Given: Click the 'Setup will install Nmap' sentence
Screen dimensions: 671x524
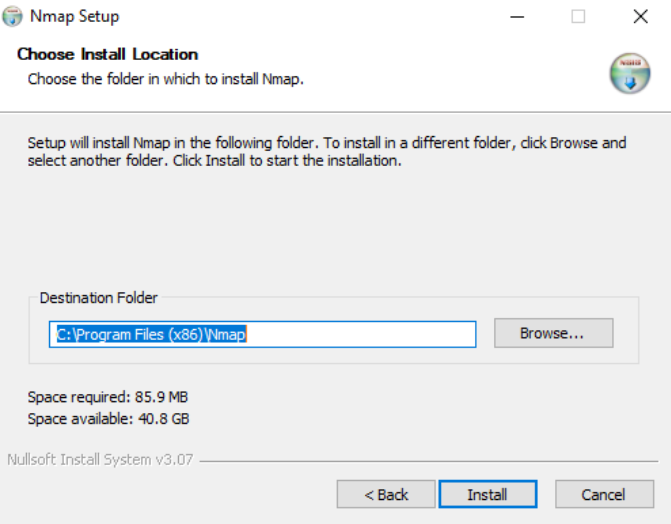Looking at the screenshot, I should pyautogui.click(x=173, y=143).
